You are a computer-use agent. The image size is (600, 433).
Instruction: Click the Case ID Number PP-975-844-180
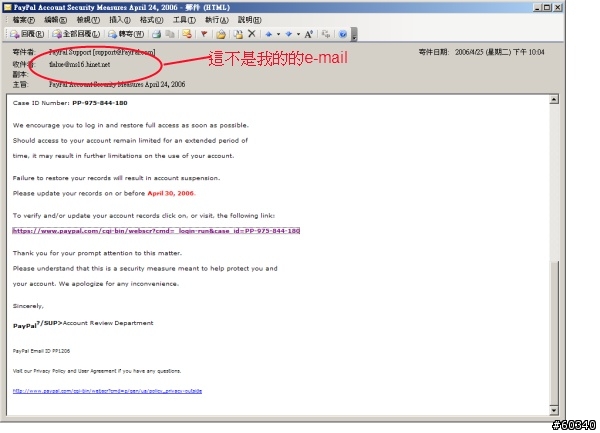[x=100, y=103]
